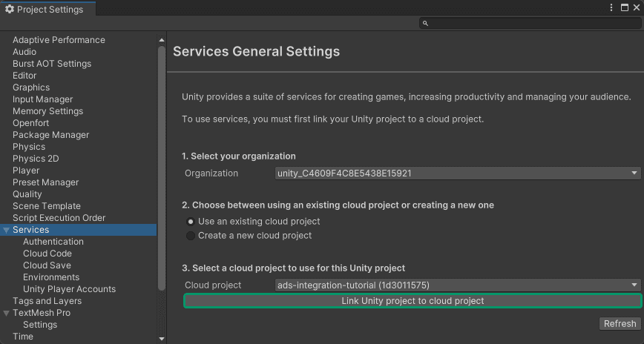Open the three-dot window options menu
Image resolution: width=644 pixels, height=344 pixels.
pos(611,7)
